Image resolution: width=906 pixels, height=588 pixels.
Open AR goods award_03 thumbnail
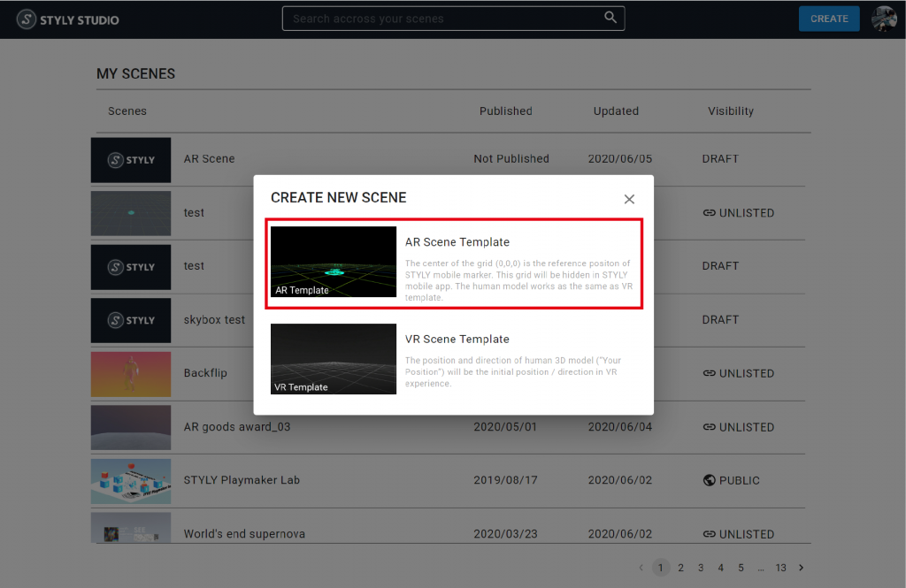131,427
